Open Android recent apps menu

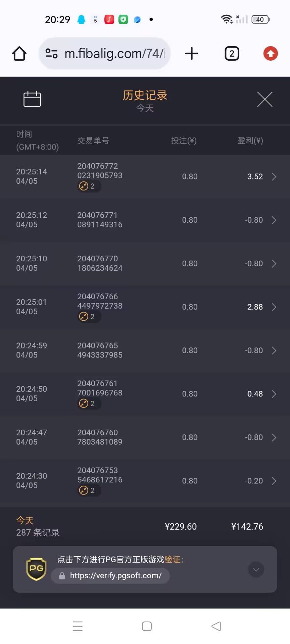(x=78, y=626)
